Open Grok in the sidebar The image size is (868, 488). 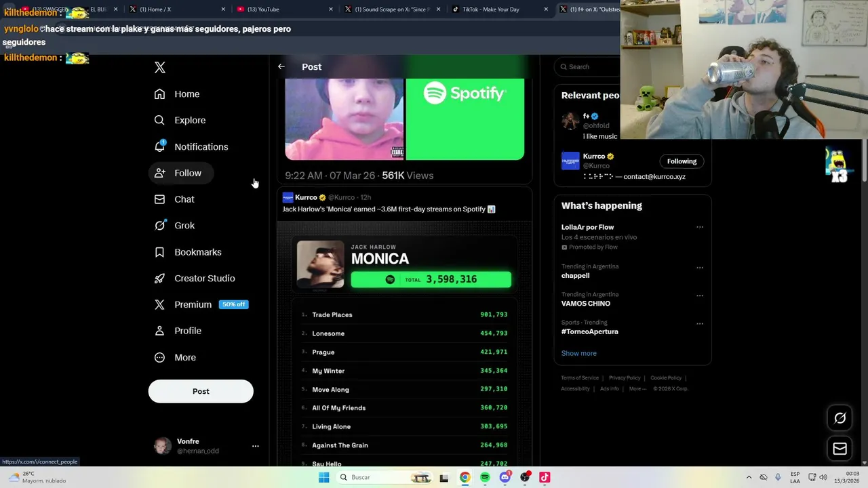(174, 226)
